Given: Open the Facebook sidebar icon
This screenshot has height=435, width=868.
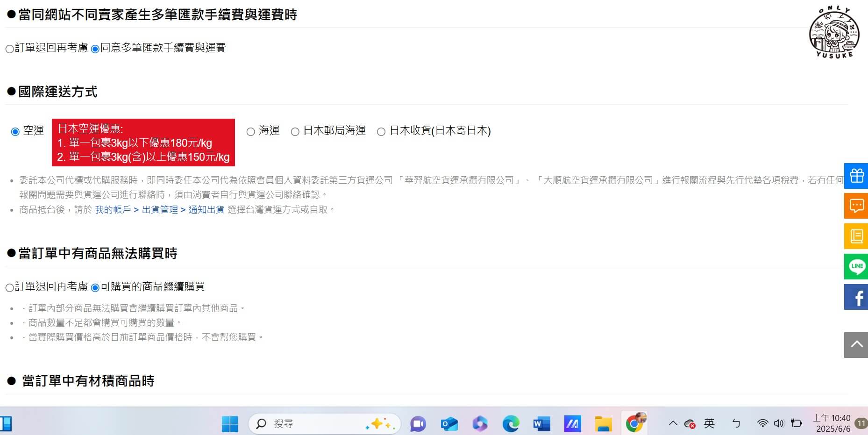Looking at the screenshot, I should pos(856,297).
